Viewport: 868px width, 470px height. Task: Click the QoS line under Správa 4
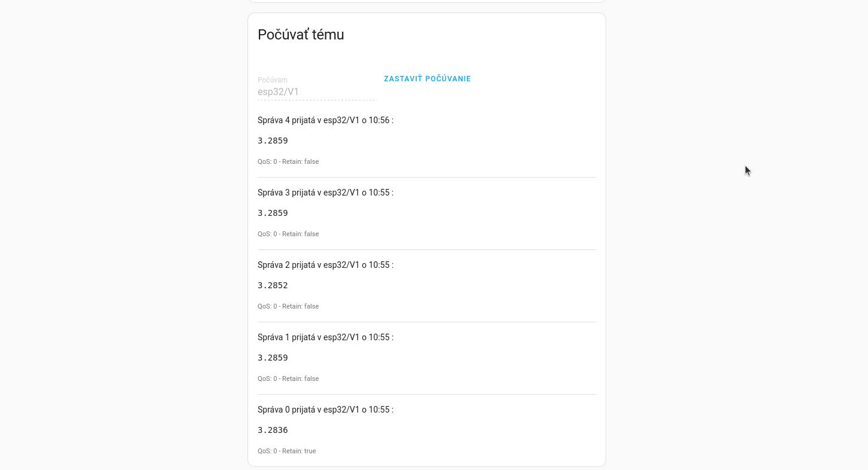(x=288, y=161)
